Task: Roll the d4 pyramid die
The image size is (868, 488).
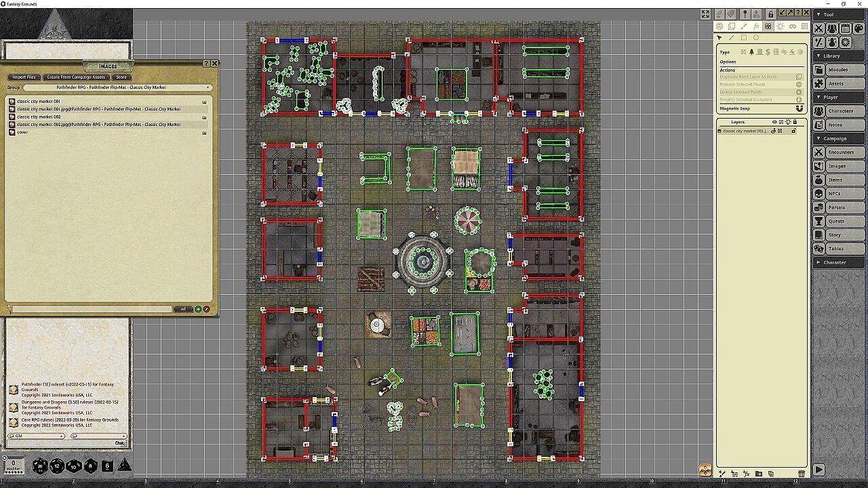Action: coord(124,465)
